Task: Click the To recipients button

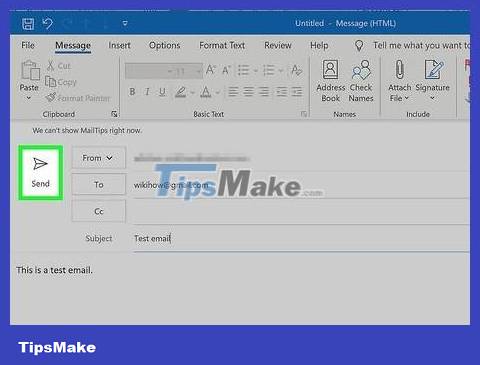Action: click(x=98, y=184)
